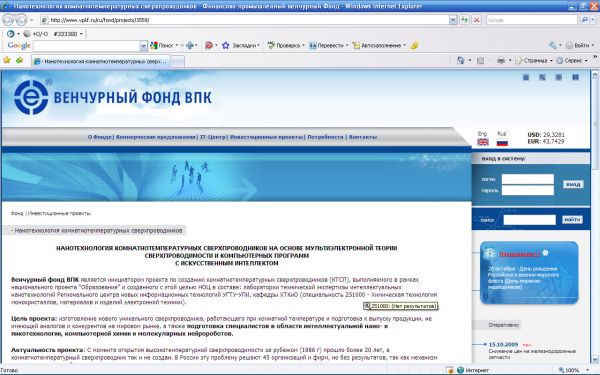Select the English flag language icon
Screen dimensions: 600x375
click(x=483, y=142)
